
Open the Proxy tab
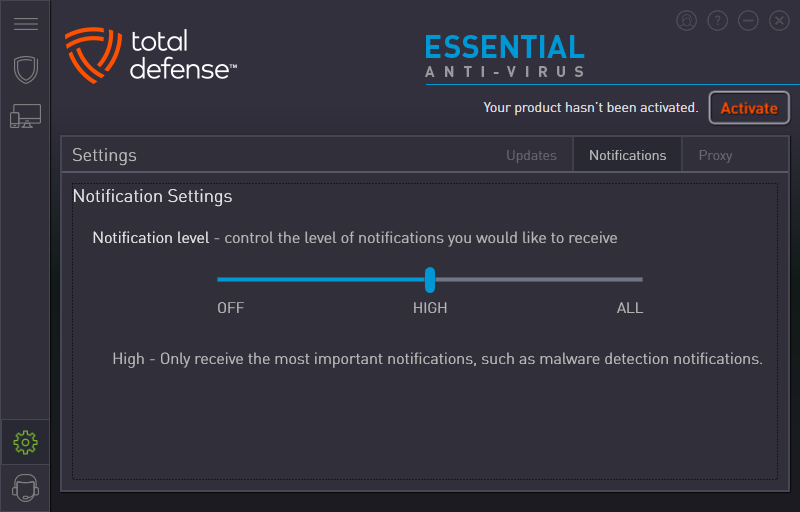coord(715,155)
